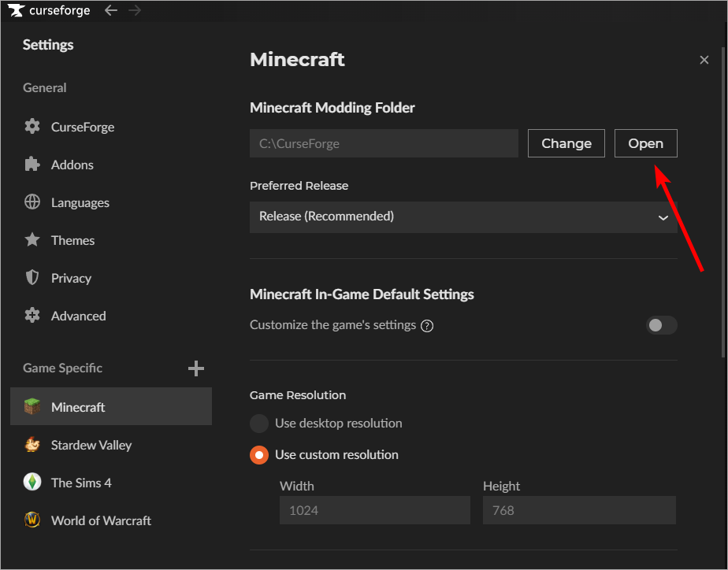Click the Change folder button
This screenshot has height=570, width=728.
click(x=566, y=143)
